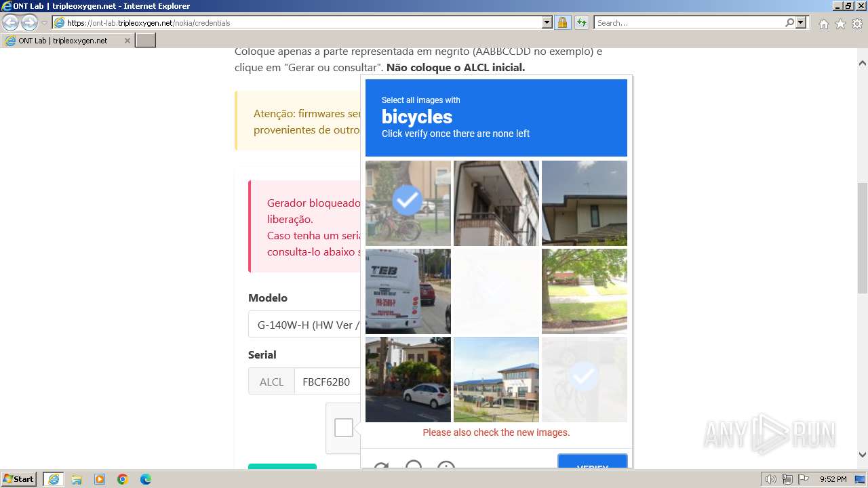Go forward with the browser Forward arrow
This screenshot has width=868, height=488.
29,22
